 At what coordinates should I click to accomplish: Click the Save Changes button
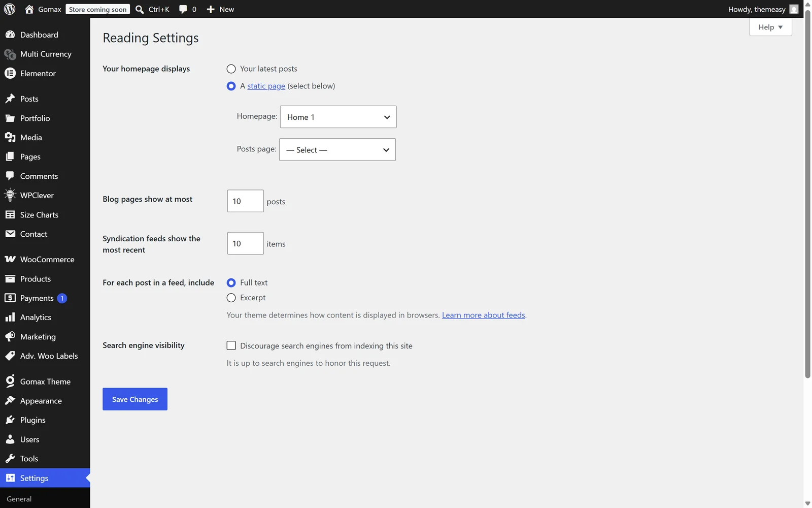tap(135, 399)
